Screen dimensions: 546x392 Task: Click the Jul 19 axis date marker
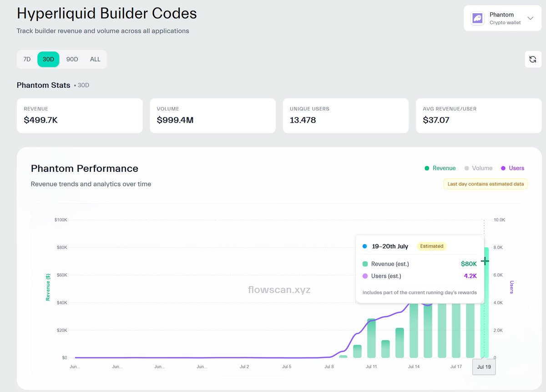(x=484, y=367)
